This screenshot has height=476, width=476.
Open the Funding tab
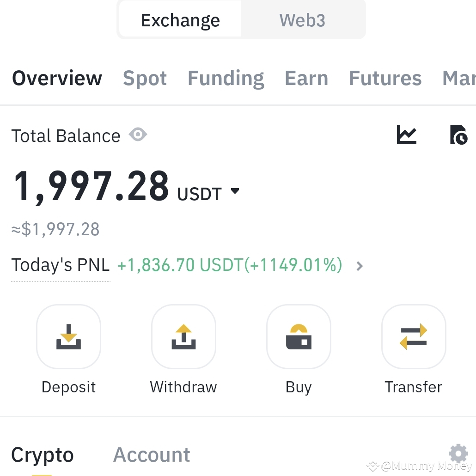pos(226,79)
